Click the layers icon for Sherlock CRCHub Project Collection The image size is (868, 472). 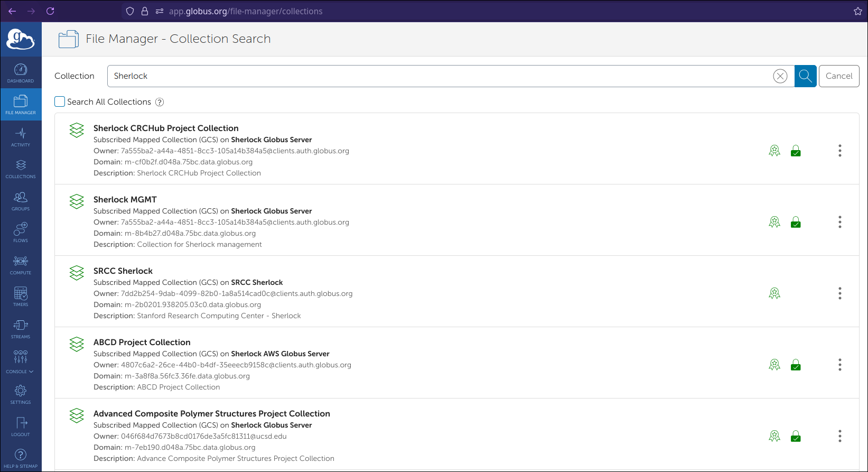[x=77, y=130]
